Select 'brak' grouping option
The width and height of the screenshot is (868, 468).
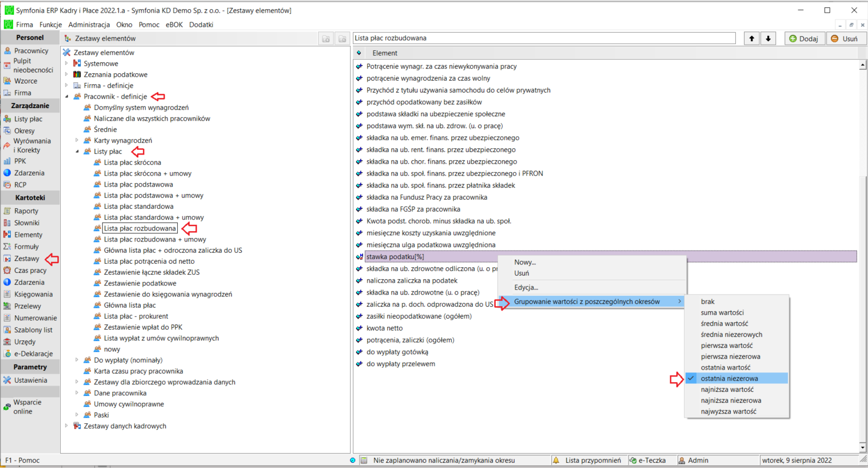click(737, 302)
